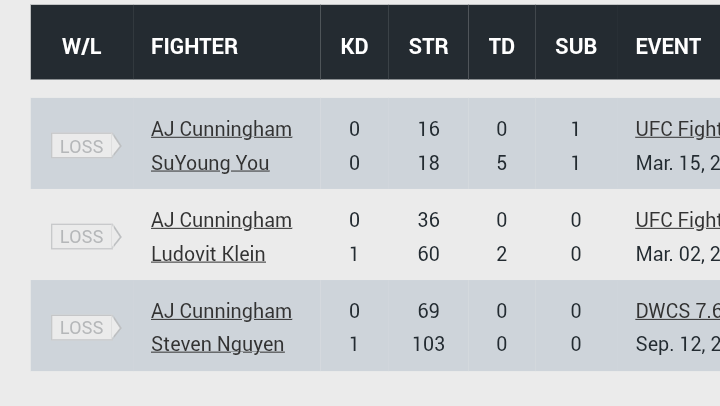Click strikes value 103 in Steven Nguyen row

point(428,344)
